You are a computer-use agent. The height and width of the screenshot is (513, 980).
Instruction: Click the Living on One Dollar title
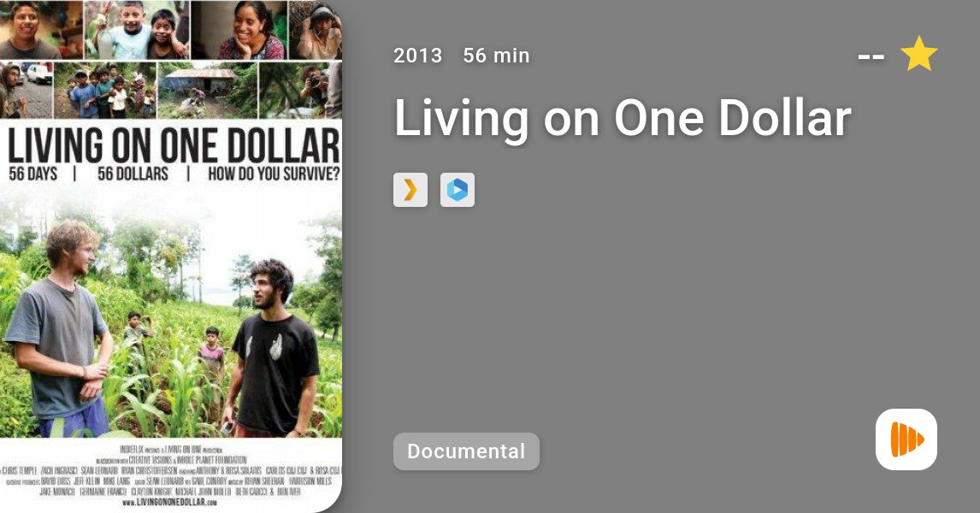tap(623, 117)
